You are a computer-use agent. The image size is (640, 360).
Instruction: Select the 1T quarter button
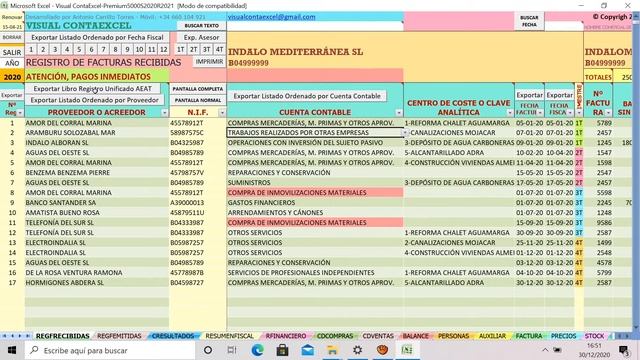[180, 49]
